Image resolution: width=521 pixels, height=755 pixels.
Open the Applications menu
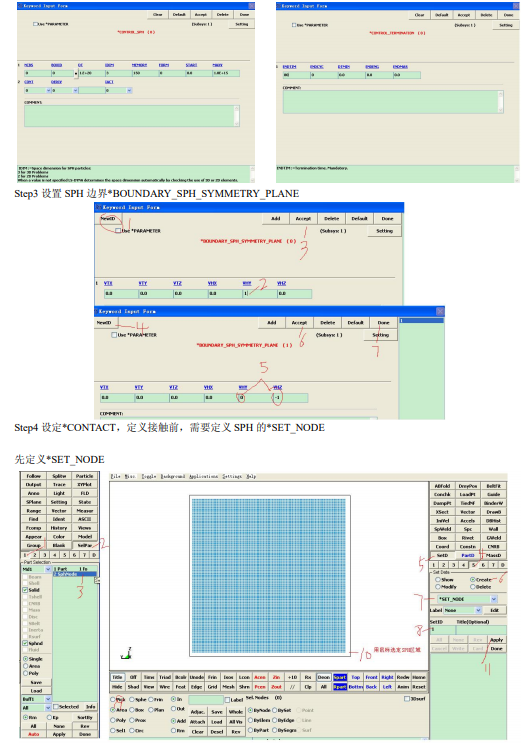tap(204, 476)
